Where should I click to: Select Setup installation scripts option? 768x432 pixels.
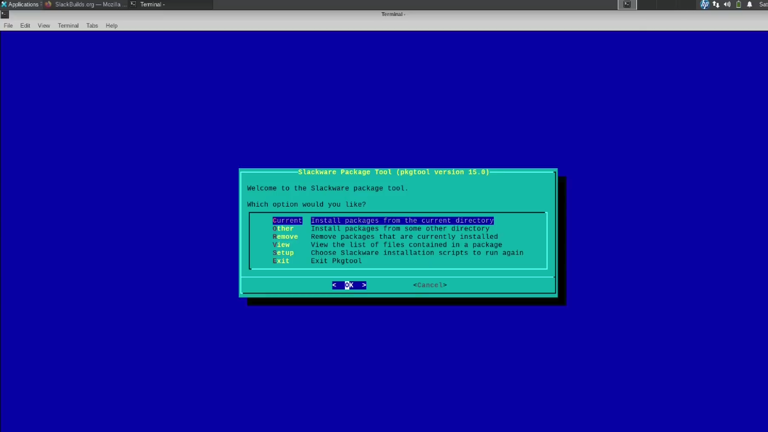[x=398, y=253]
